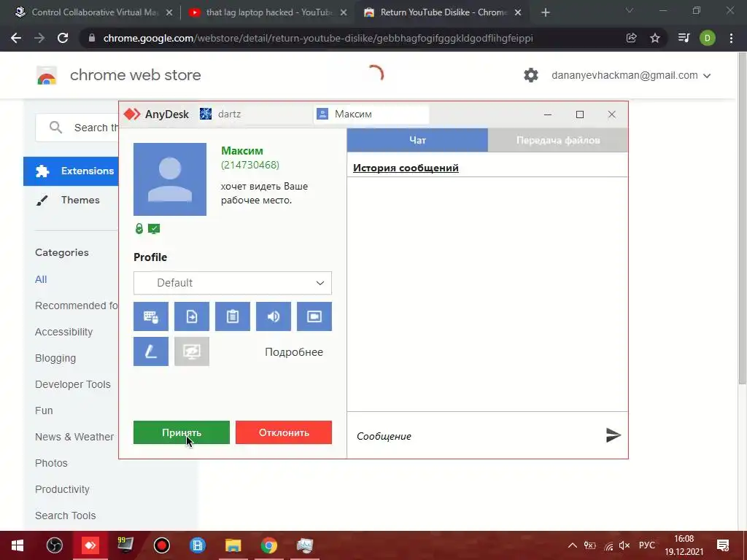The width and height of the screenshot is (747, 560).
Task: Click AnyDesk icon in taskbar
Action: click(90, 545)
